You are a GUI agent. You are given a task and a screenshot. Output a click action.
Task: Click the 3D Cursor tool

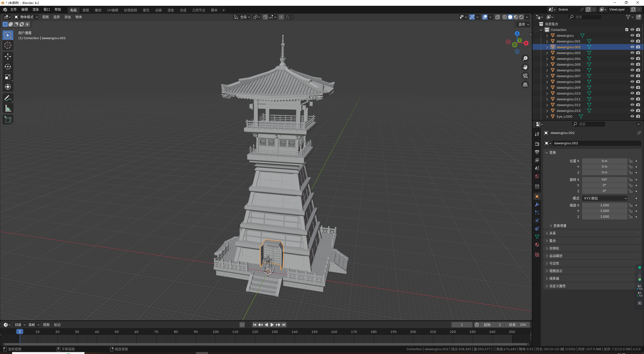coord(8,46)
